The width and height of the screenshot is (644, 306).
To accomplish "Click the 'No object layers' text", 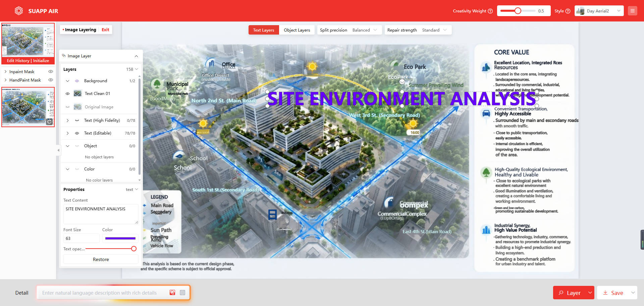I will coord(99,157).
